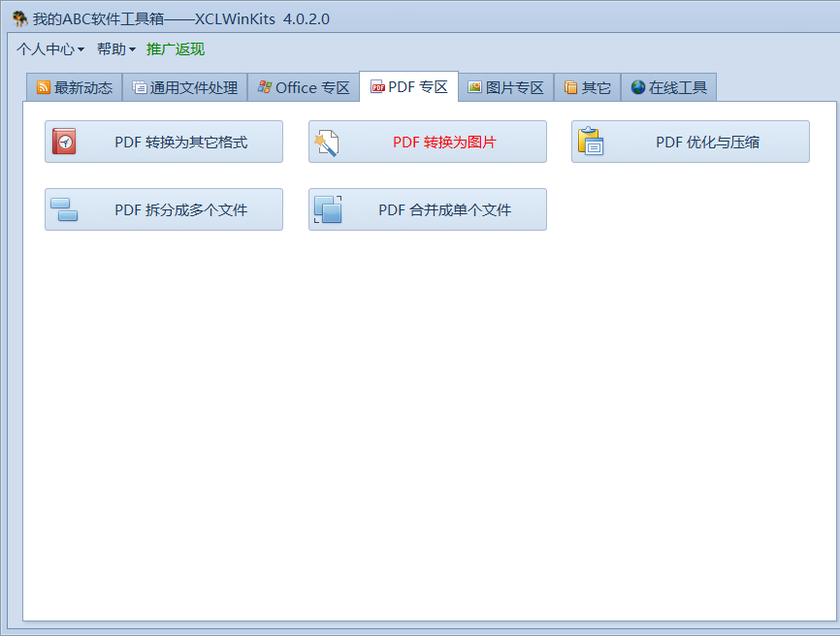Viewport: 840px width, 636px height.
Task: Start PDF 优化与压缩
Action: point(690,141)
